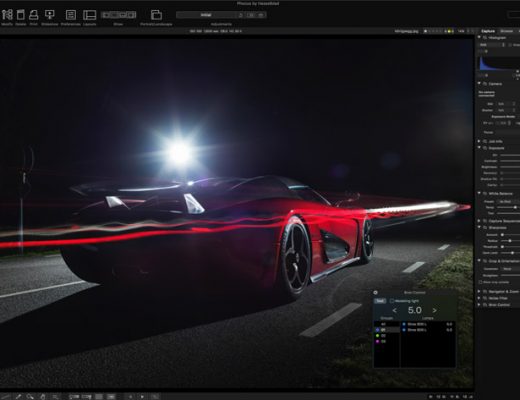Collapse the Crop & Orientation section
Viewport: 520px width, 400px height.
pyautogui.click(x=479, y=261)
